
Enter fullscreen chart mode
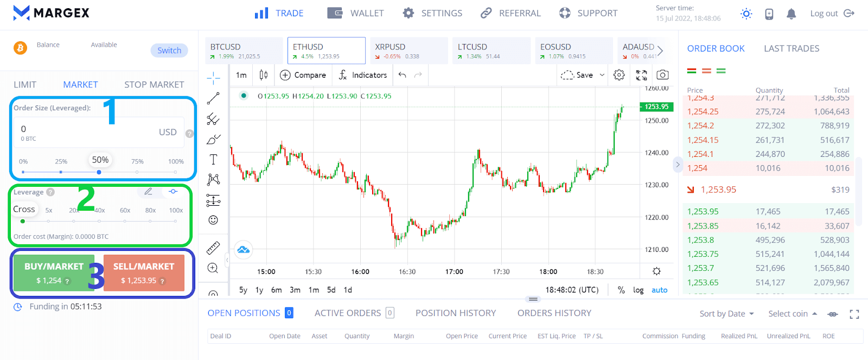point(641,75)
